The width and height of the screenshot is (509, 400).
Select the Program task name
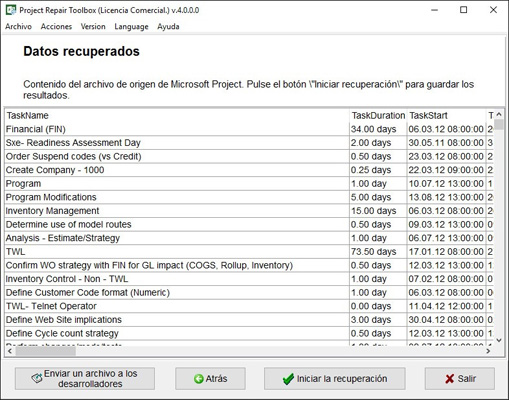177,184
